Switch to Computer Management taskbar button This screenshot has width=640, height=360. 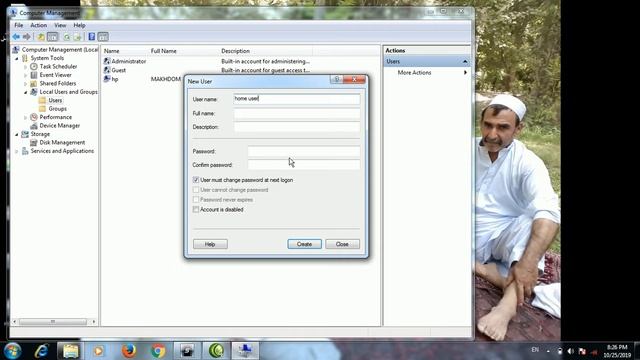coord(245,351)
